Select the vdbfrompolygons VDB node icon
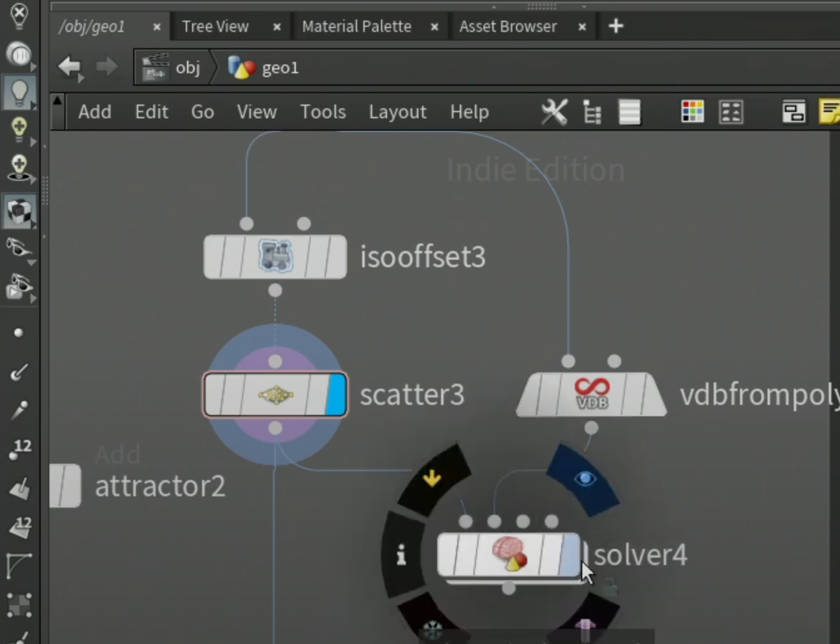Viewport: 840px width, 644px height. [x=591, y=394]
